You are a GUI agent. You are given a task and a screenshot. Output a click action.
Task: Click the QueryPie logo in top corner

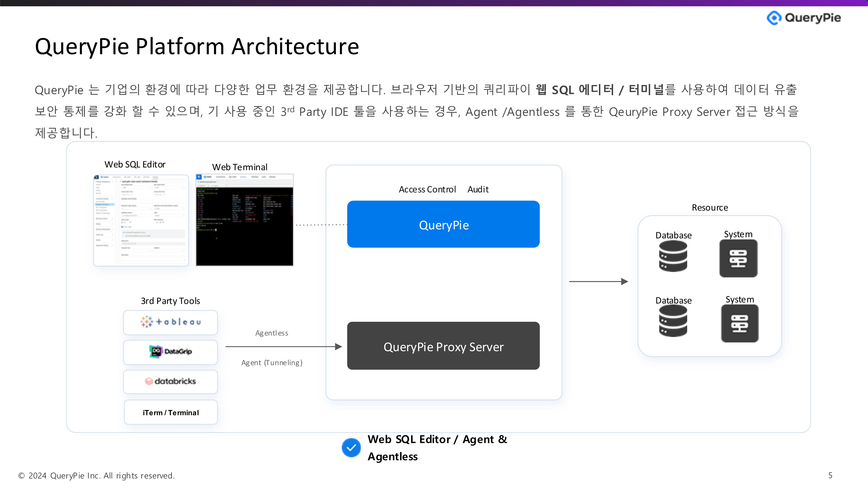coord(803,18)
